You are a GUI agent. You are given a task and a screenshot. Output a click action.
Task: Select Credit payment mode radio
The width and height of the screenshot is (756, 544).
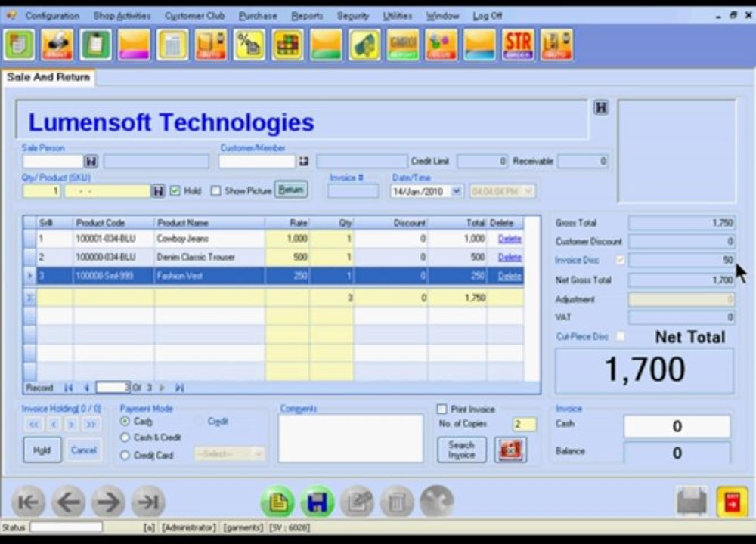tap(199, 421)
